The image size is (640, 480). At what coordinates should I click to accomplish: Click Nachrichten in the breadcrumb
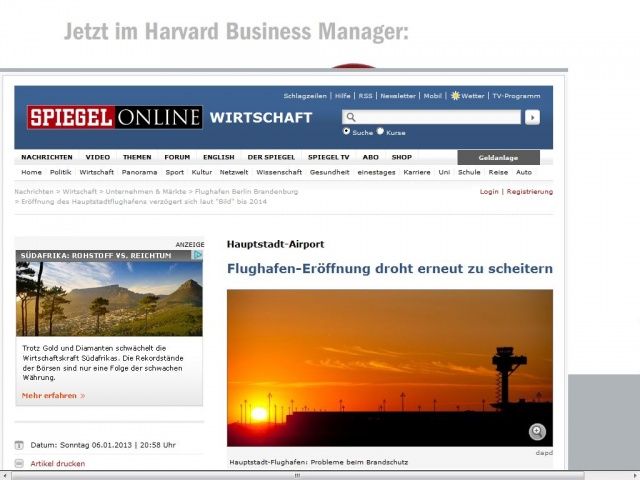click(34, 191)
